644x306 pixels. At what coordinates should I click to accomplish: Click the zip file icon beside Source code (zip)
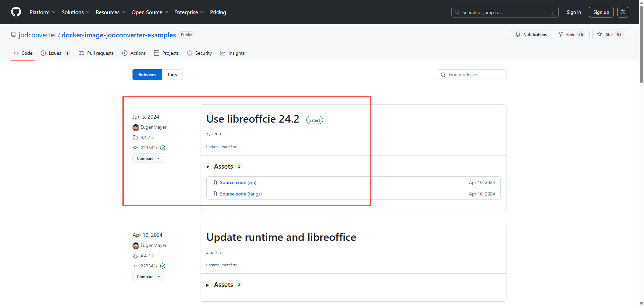tap(215, 182)
